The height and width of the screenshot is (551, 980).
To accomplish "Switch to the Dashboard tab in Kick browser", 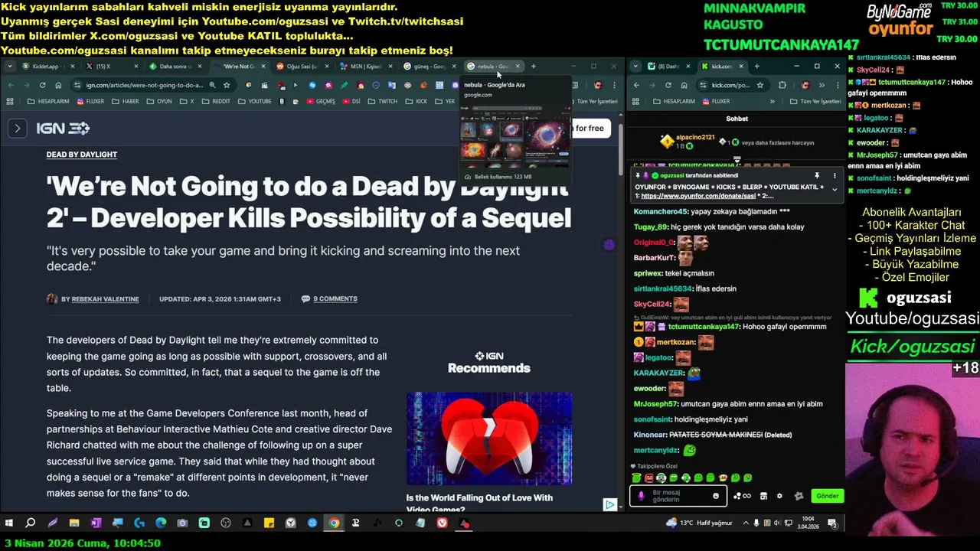I will pyautogui.click(x=670, y=67).
